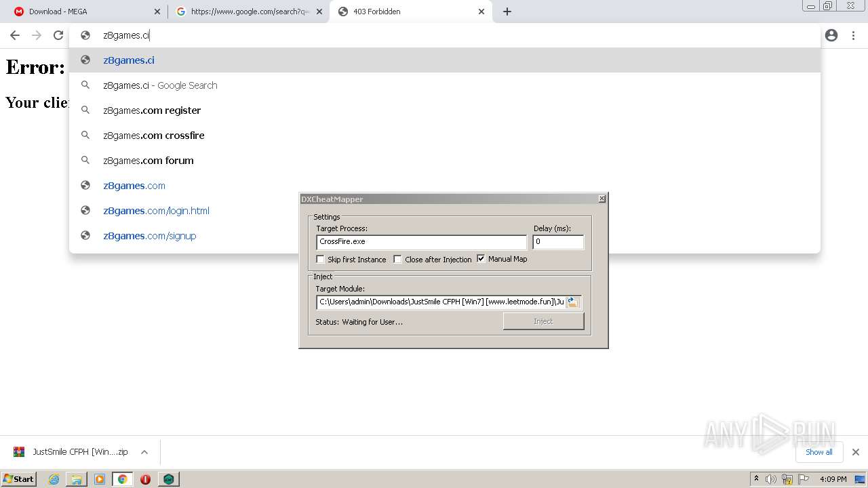Select the 403 Forbidden tab
868x488 pixels.
tap(411, 12)
